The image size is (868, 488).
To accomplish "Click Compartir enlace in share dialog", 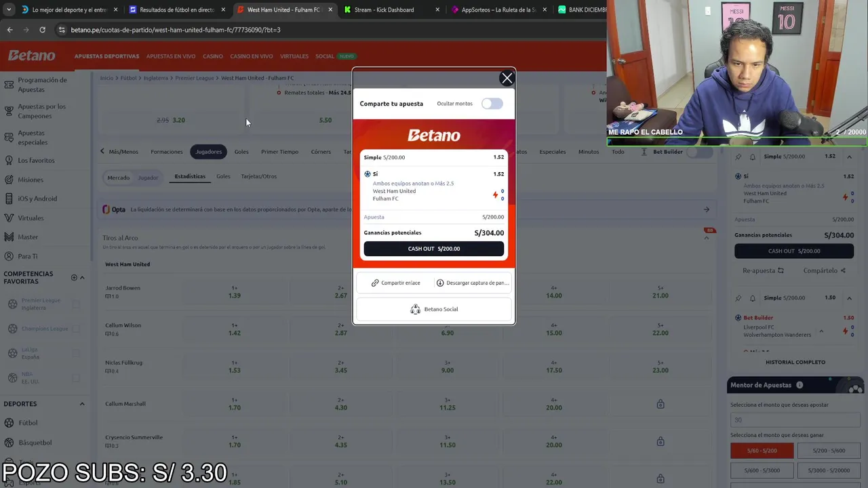I will click(395, 283).
